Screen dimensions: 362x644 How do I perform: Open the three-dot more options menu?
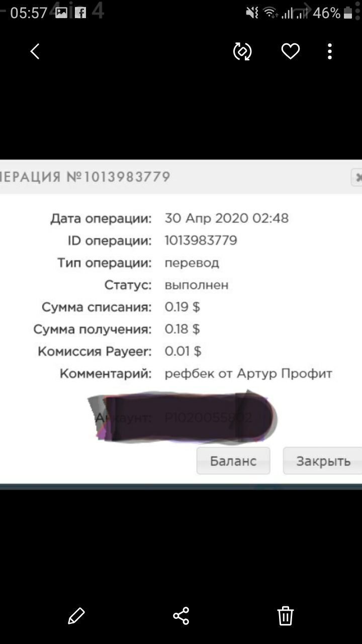click(x=330, y=51)
